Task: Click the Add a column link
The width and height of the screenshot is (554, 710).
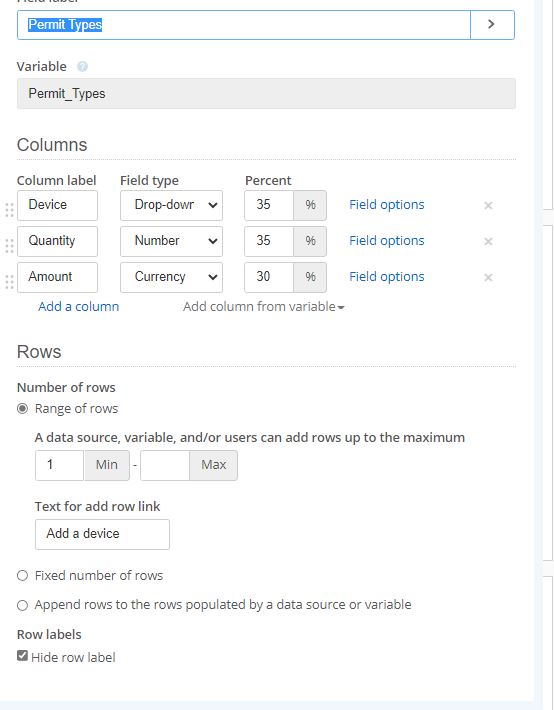Action: (x=78, y=307)
